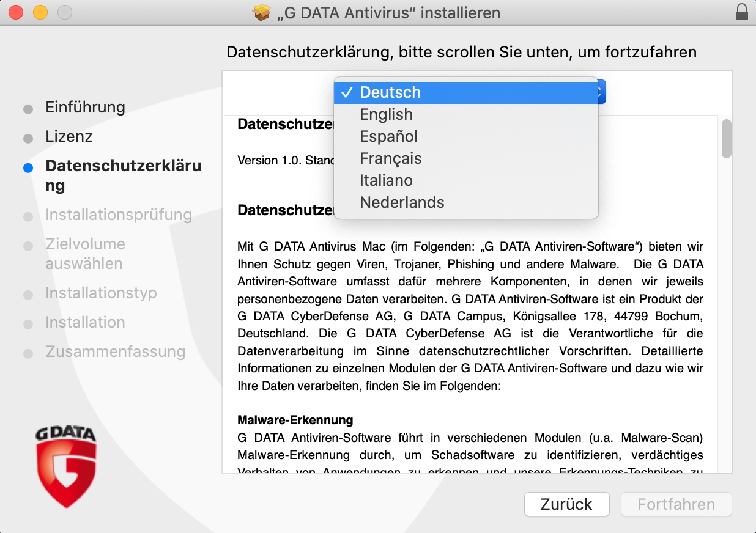Switch the language to Italiano
The height and width of the screenshot is (533, 756).
386,180
